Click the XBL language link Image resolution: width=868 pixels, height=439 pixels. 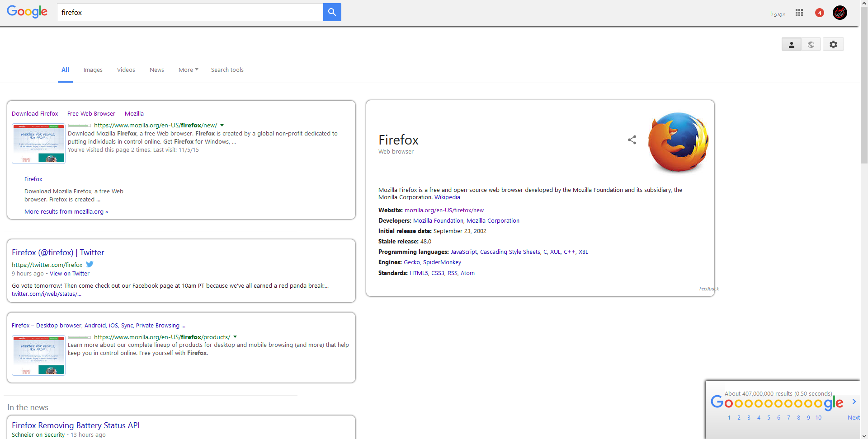tap(583, 252)
